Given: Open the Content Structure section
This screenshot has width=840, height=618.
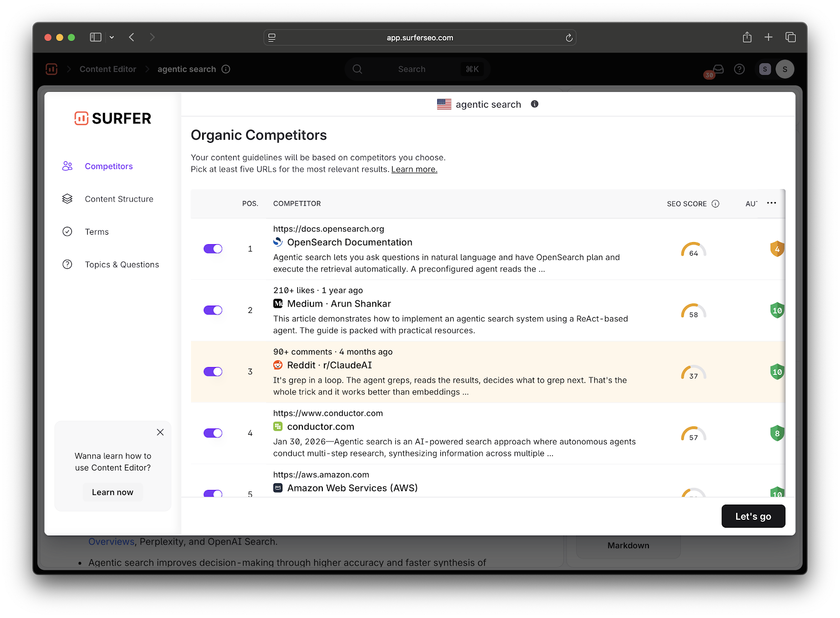Looking at the screenshot, I should (119, 199).
